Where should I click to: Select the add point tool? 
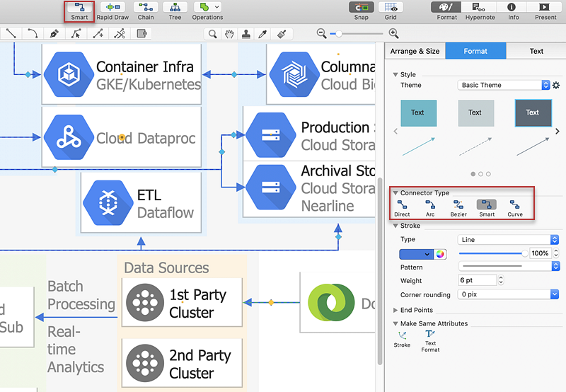(98, 34)
